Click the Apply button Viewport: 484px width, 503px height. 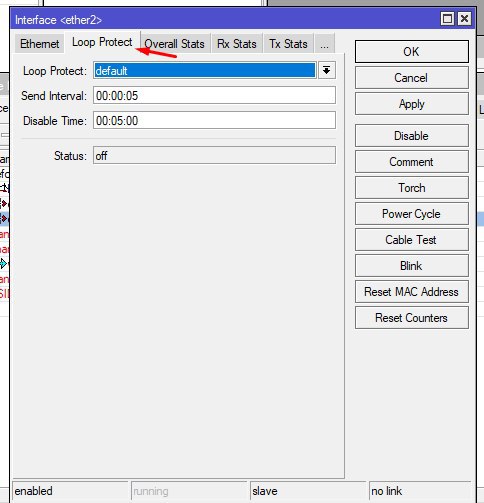412,104
